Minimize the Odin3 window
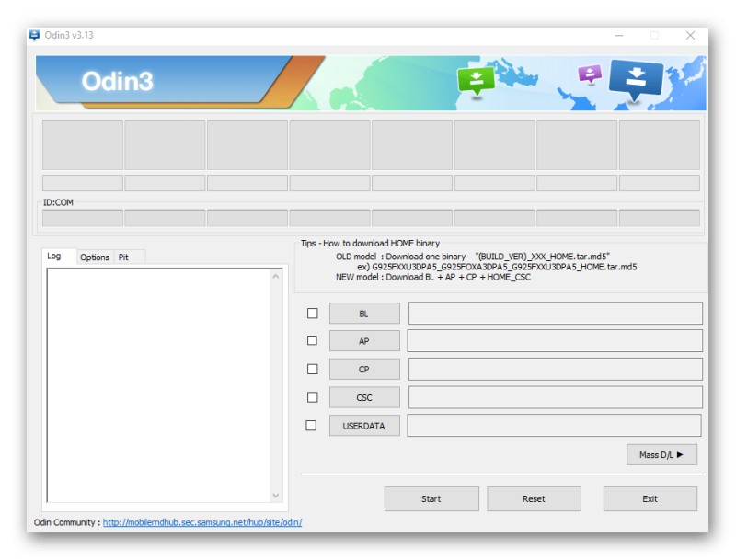This screenshot has height=560, width=736. point(619,36)
